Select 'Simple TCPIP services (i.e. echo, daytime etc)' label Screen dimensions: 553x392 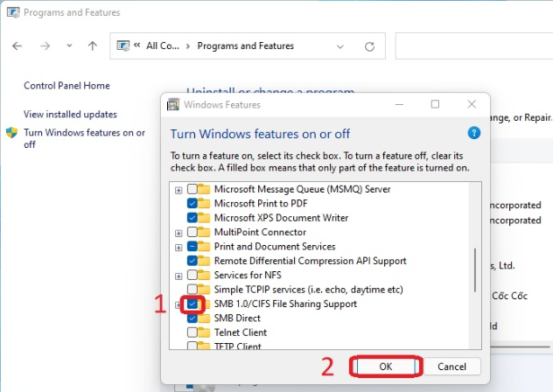309,290
